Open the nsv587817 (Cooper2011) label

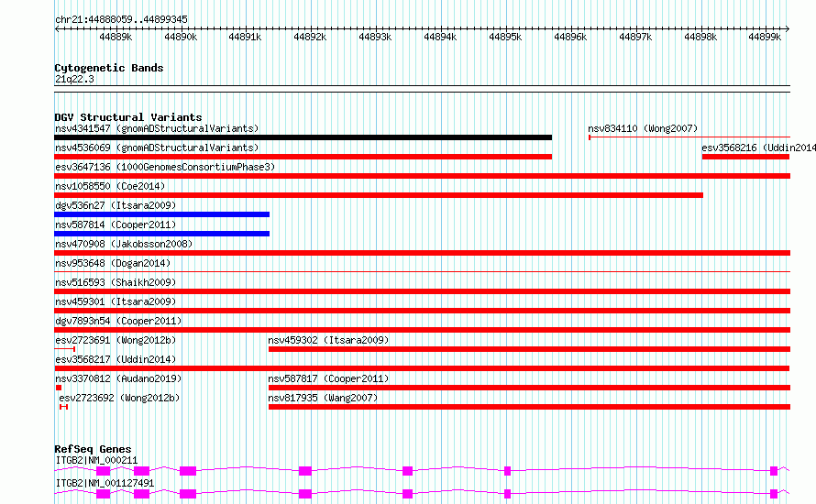tap(328, 378)
